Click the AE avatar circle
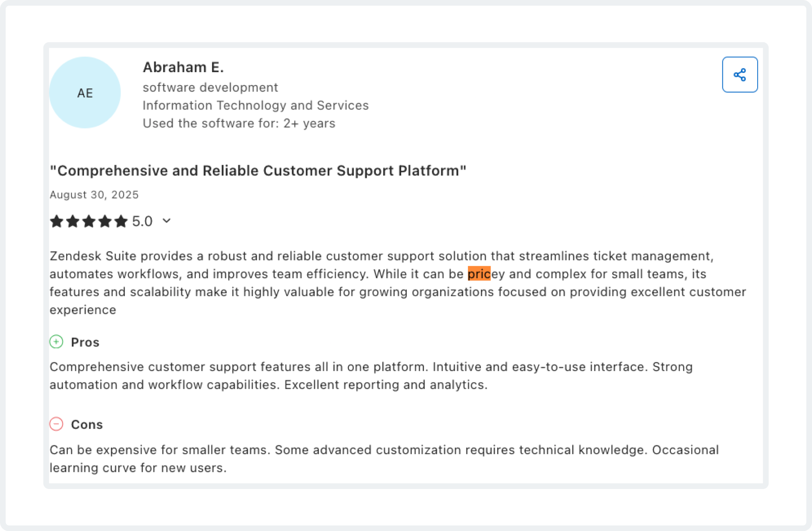The height and width of the screenshot is (531, 812). [x=85, y=92]
